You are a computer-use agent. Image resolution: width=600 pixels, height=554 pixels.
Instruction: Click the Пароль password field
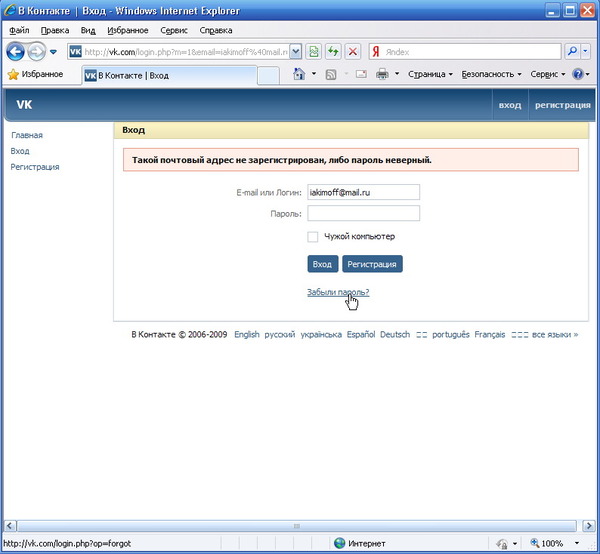[363, 213]
